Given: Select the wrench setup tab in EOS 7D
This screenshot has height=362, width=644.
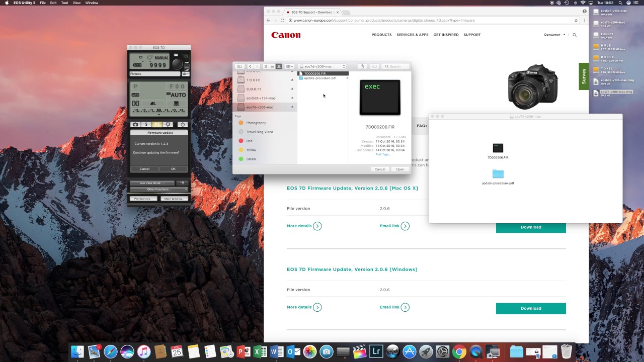Looking at the screenshot, I should click(157, 124).
